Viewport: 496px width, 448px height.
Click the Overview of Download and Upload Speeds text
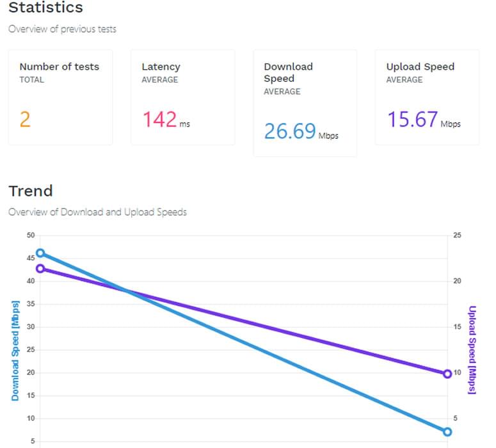(97, 212)
